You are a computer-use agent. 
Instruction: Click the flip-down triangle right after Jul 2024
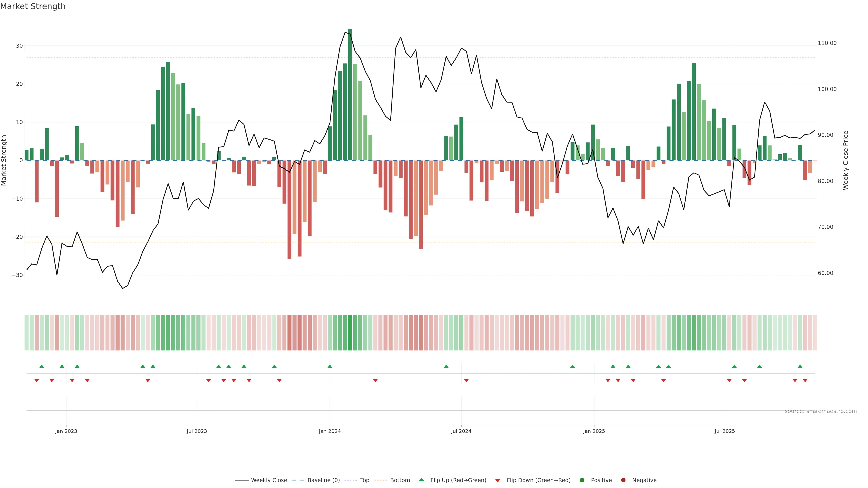(x=466, y=380)
